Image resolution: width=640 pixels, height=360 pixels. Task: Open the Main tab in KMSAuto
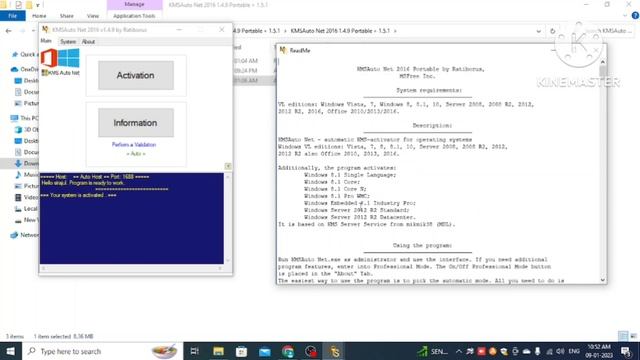(x=46, y=41)
